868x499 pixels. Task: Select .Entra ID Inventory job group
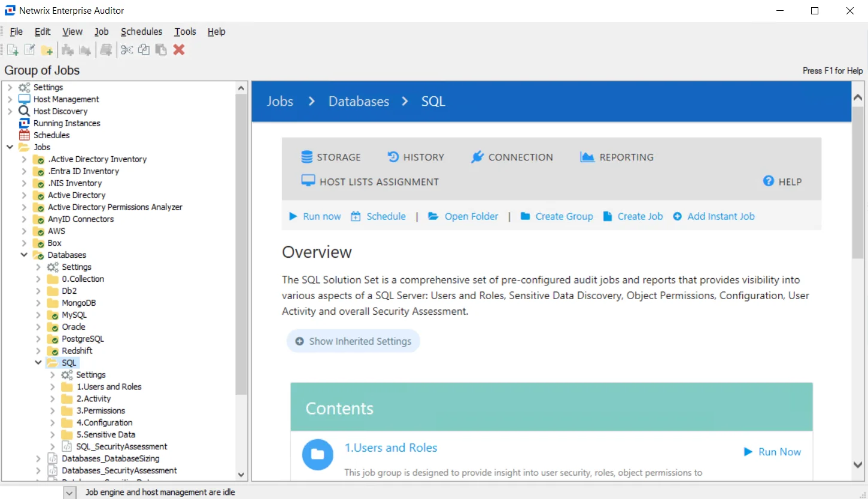pyautogui.click(x=83, y=171)
